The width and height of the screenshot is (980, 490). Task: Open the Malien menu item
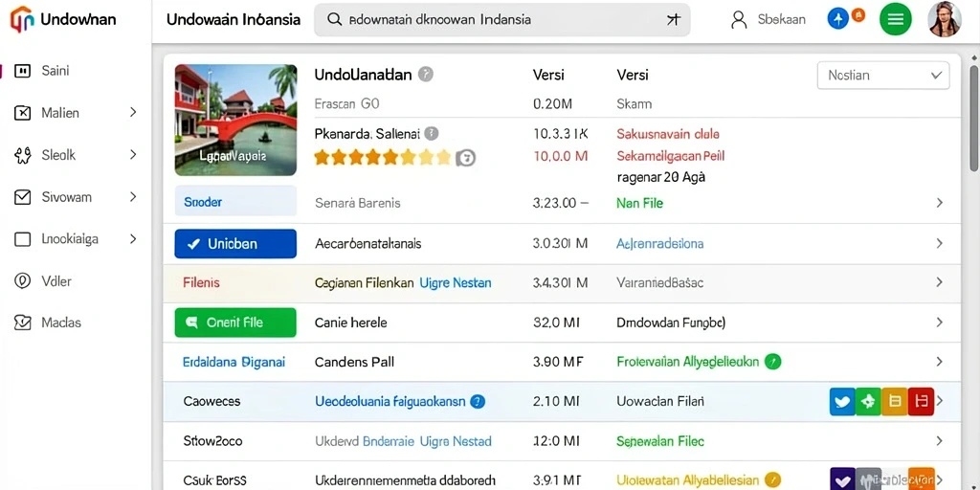(60, 113)
